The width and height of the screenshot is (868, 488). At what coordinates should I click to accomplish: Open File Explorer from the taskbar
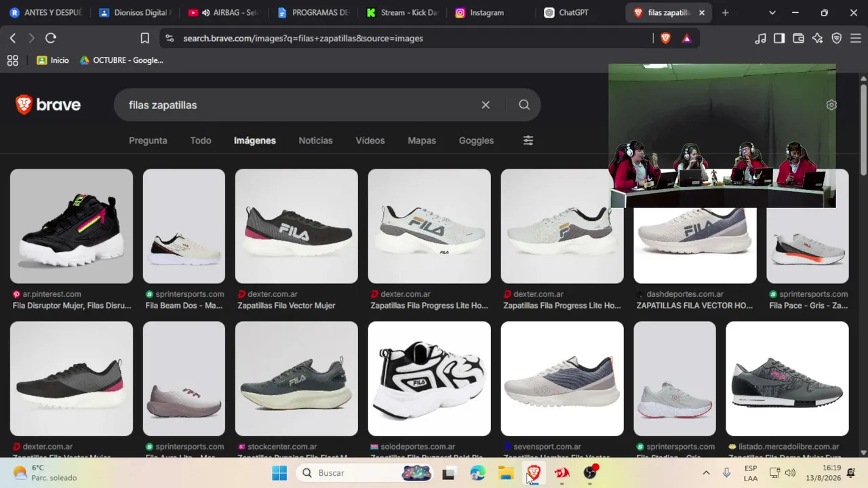click(x=506, y=473)
